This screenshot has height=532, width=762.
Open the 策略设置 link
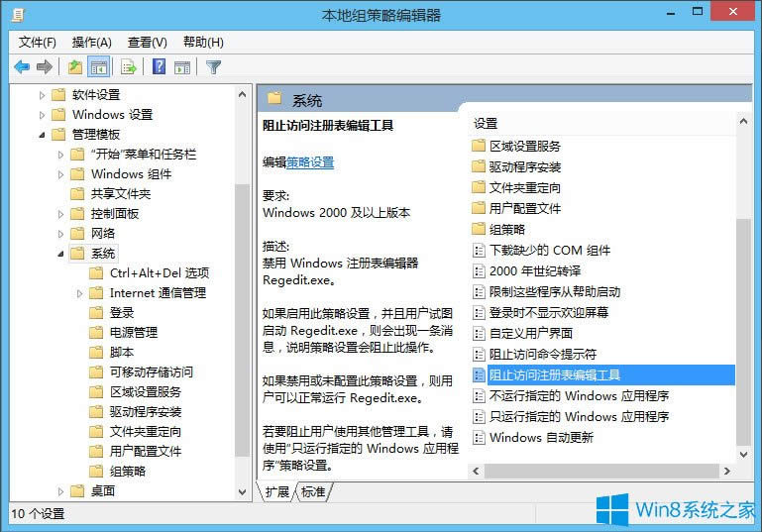(x=310, y=162)
